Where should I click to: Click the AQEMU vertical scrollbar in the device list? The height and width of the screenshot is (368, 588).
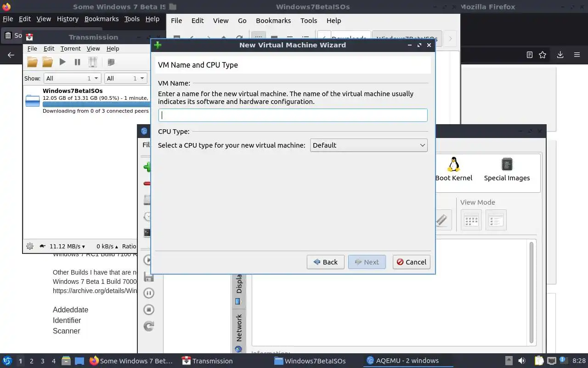tap(531, 292)
